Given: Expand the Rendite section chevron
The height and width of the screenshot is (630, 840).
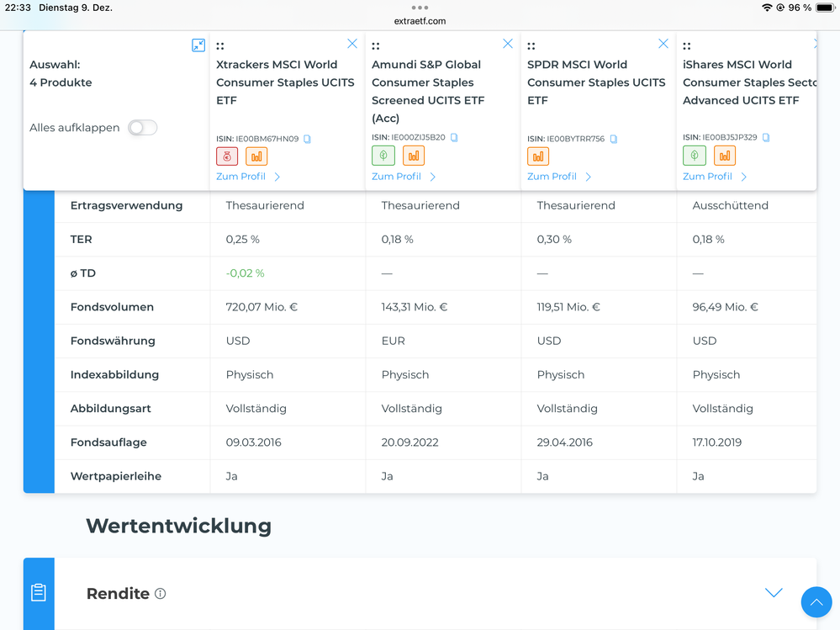Looking at the screenshot, I should 774,592.
